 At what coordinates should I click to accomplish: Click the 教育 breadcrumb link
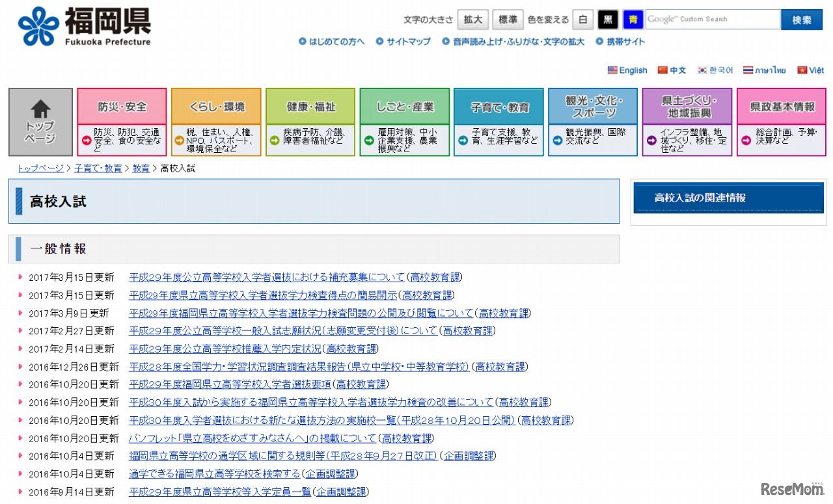[141, 168]
